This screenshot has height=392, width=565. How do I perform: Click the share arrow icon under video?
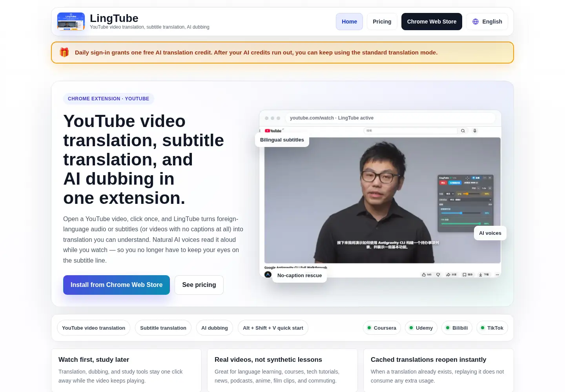point(448,275)
